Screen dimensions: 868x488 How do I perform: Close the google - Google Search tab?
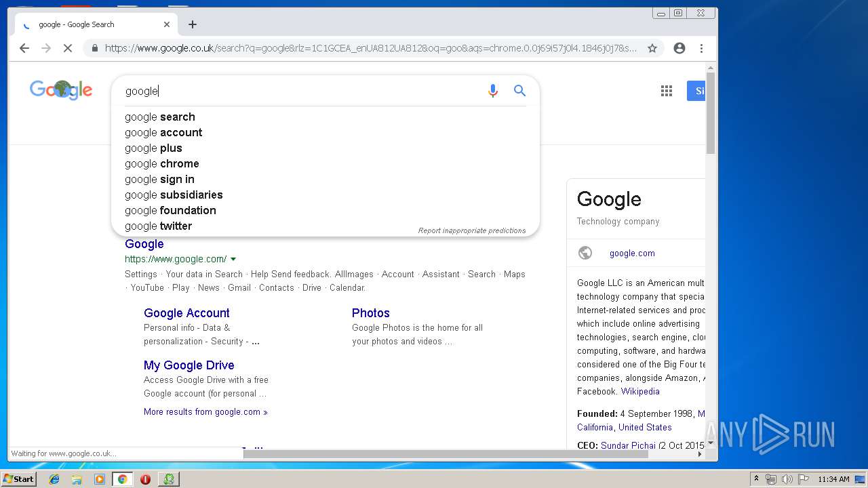167,24
